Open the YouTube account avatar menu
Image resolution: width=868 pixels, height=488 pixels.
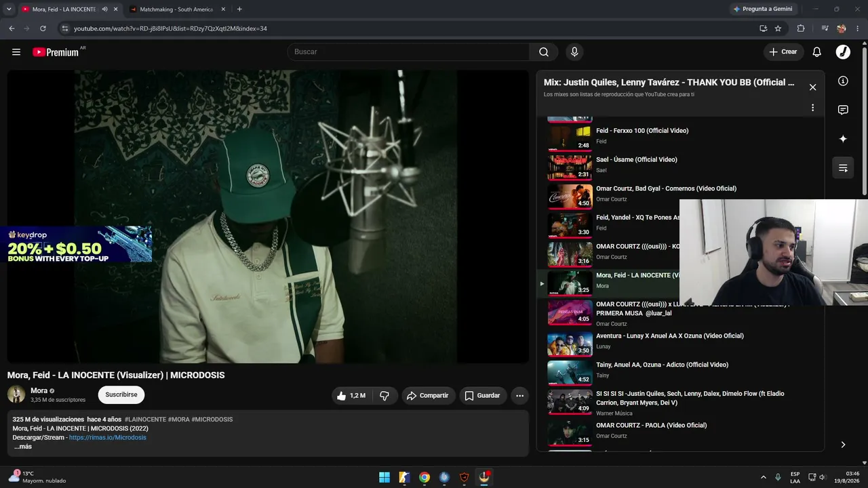pos(843,52)
